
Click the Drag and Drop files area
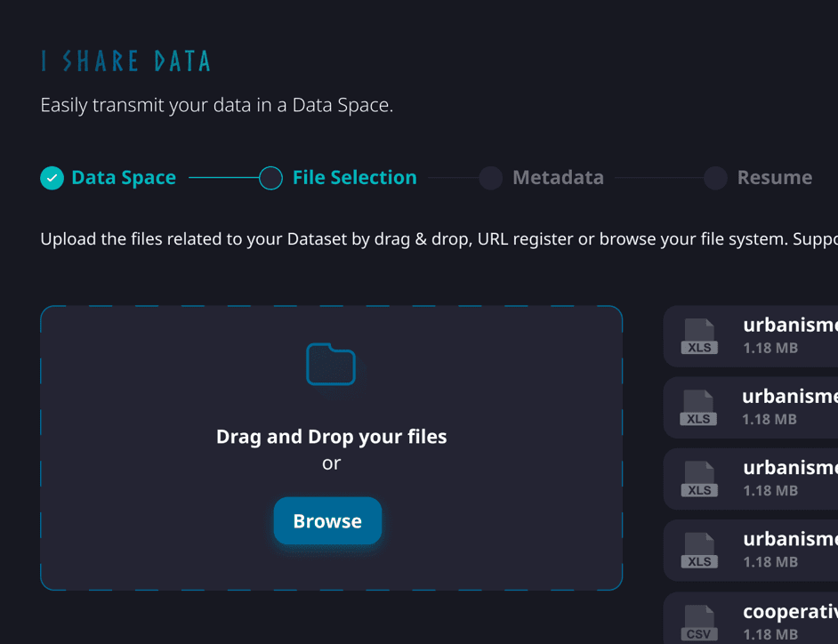[331, 447]
